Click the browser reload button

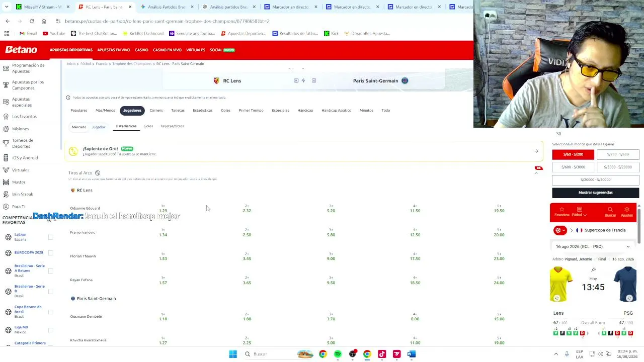tap(32, 21)
